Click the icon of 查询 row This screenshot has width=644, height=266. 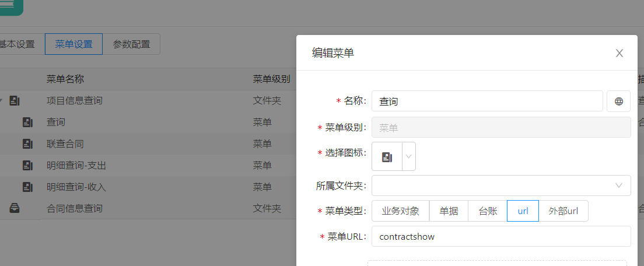pyautogui.click(x=27, y=123)
